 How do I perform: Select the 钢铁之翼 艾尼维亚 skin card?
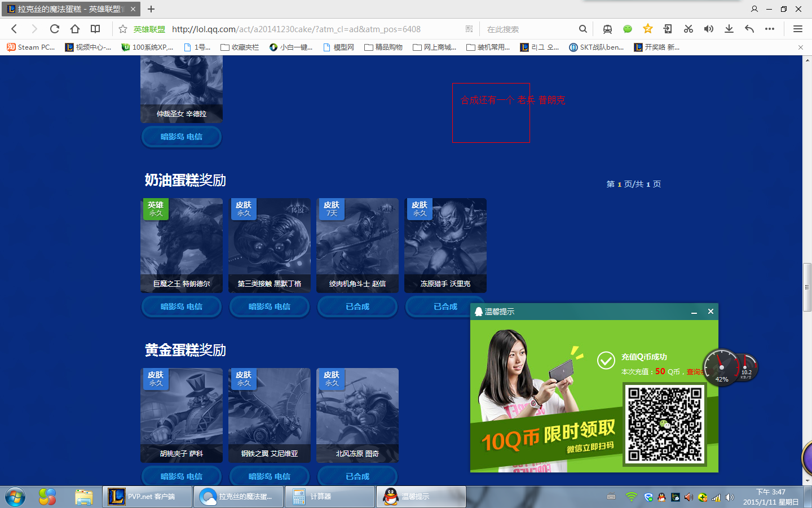tap(270, 415)
